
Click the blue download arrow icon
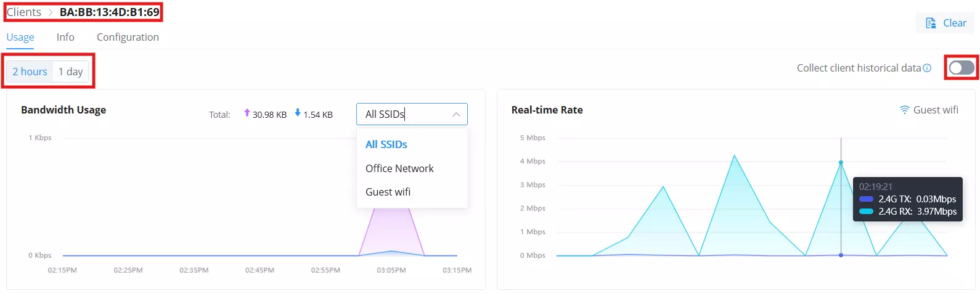click(298, 113)
